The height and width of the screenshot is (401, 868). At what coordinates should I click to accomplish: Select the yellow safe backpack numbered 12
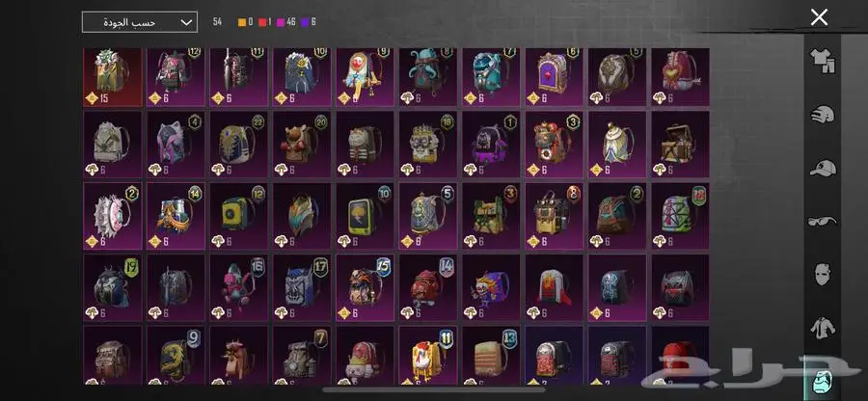[238, 216]
